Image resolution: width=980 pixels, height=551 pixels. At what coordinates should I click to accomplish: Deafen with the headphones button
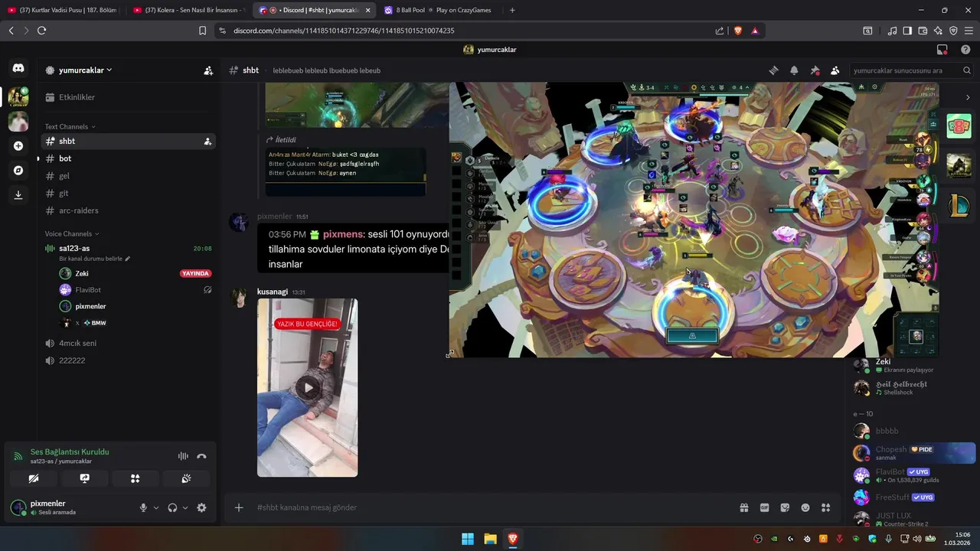click(172, 507)
